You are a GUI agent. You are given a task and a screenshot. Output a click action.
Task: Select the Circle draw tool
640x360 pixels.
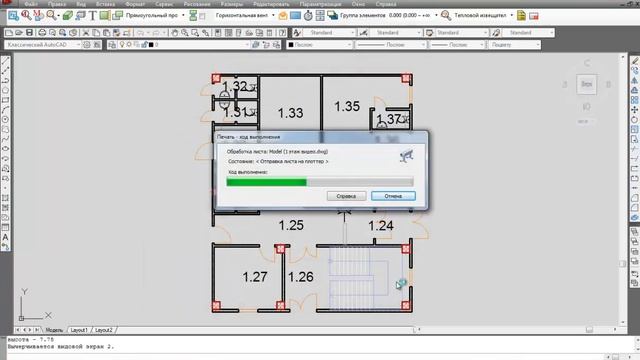point(5,120)
